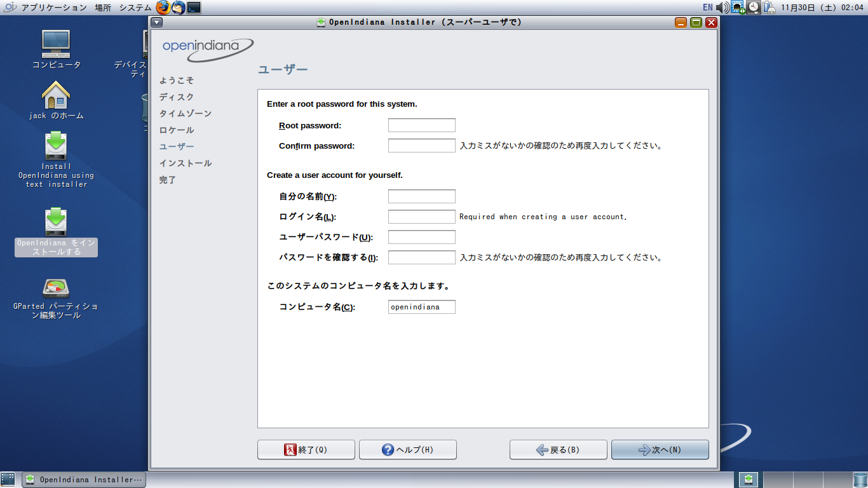
Task: Click the installer tray icon in bottom panel
Action: [x=749, y=479]
